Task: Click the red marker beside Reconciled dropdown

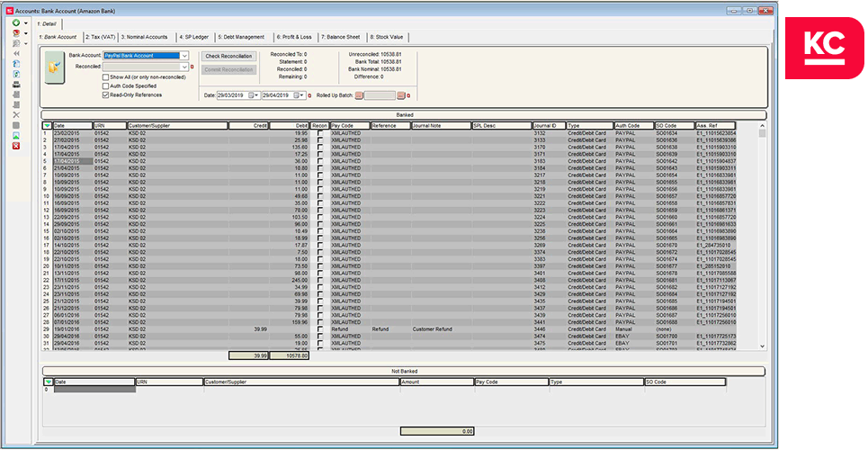Action: [x=192, y=67]
